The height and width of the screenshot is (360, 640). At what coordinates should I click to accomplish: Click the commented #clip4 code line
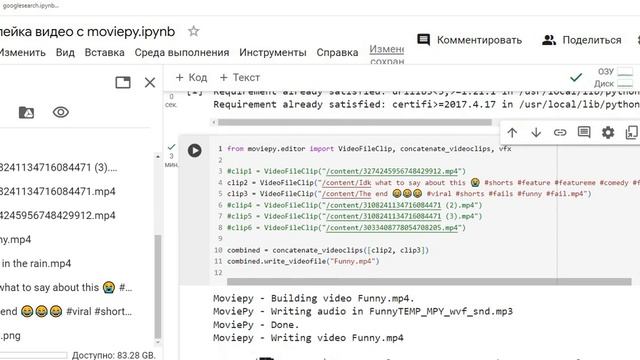355,205
